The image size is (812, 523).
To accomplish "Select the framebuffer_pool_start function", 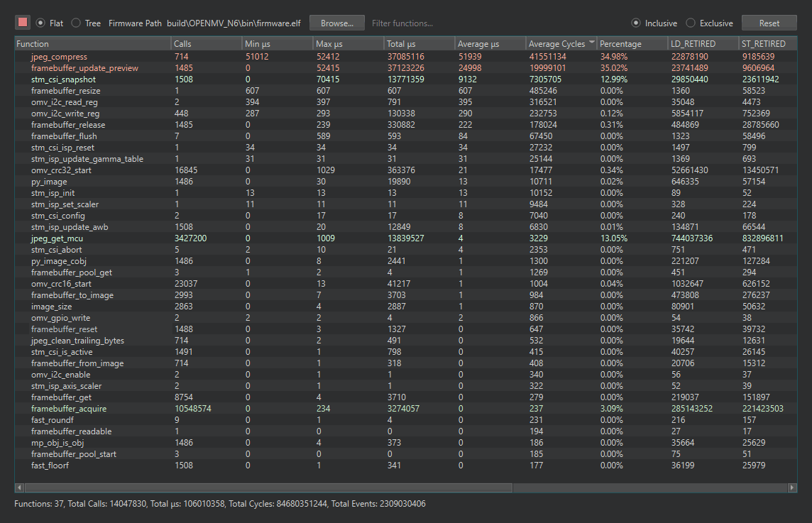I will tap(406, 454).
